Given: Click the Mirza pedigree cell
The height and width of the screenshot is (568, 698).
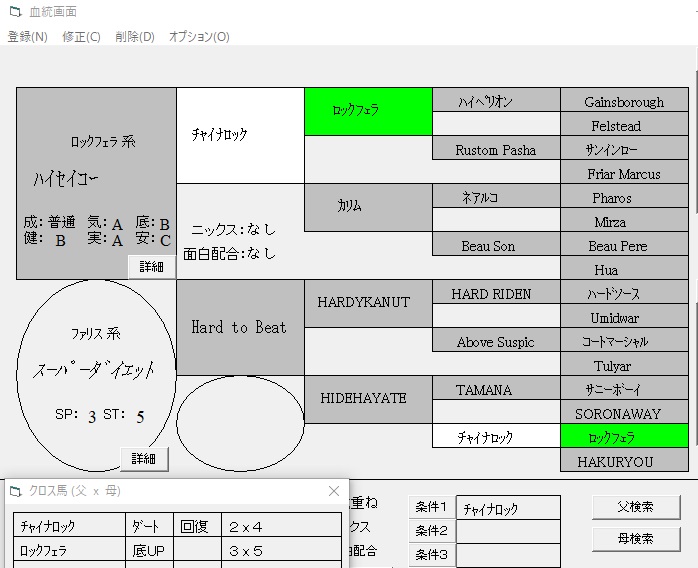Looking at the screenshot, I should click(x=624, y=220).
